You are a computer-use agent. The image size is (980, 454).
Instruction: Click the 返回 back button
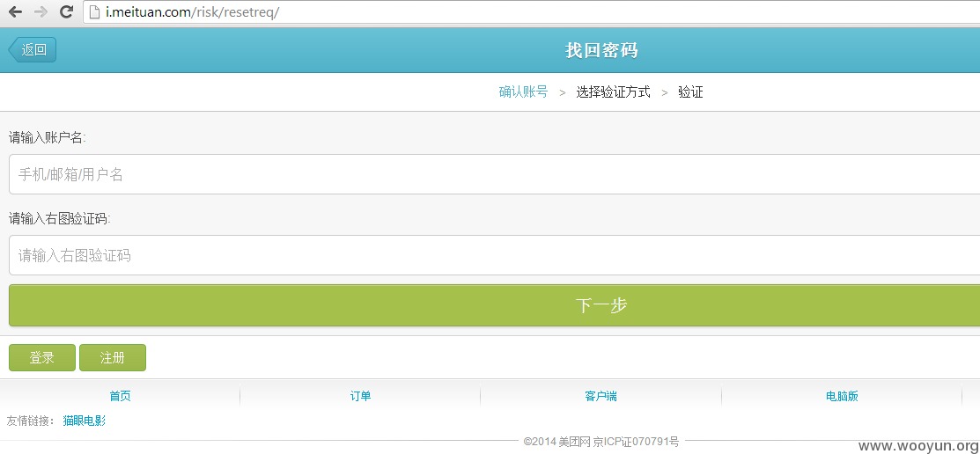point(33,50)
